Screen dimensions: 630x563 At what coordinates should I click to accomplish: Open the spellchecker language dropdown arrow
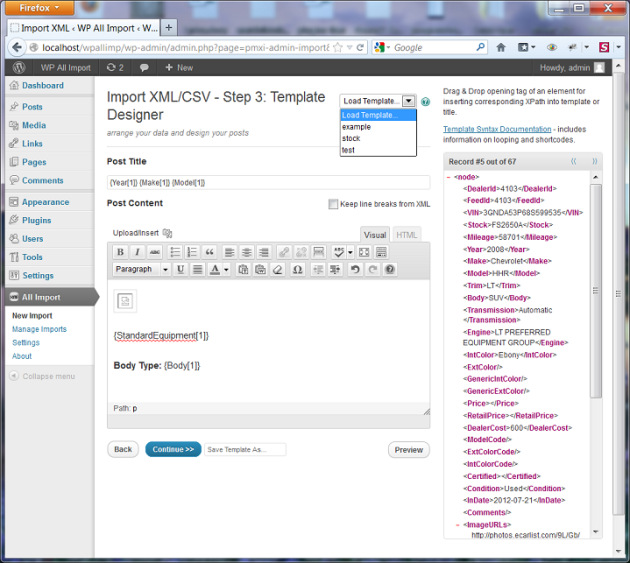coord(350,252)
